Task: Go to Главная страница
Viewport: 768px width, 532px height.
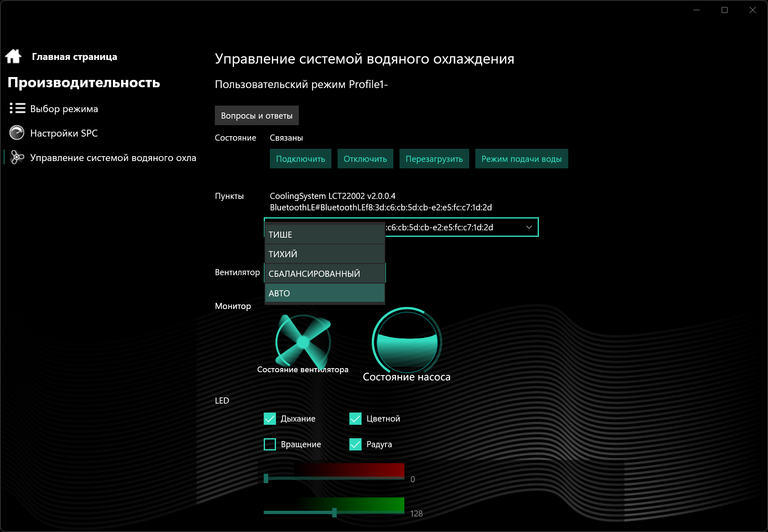Action: click(75, 57)
